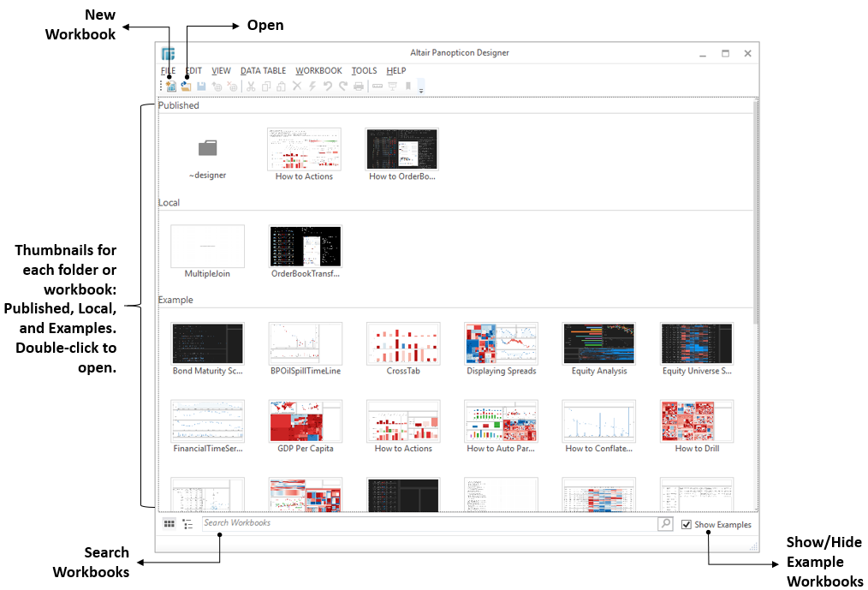The image size is (868, 590).
Task: Click the Undo arrow in the toolbar
Action: 328,86
